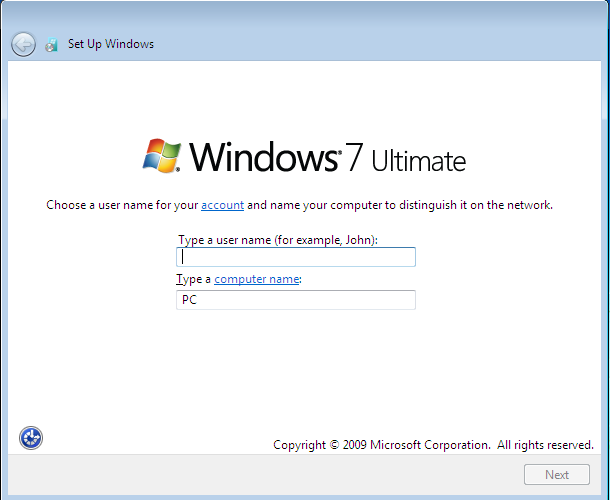Focus the user name text field
This screenshot has height=500, width=610.
(x=296, y=257)
